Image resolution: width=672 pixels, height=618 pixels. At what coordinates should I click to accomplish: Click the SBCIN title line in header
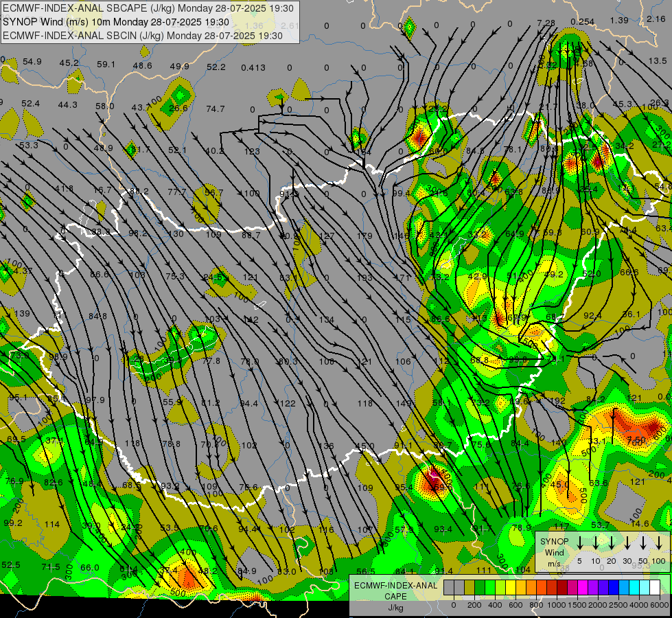point(143,36)
